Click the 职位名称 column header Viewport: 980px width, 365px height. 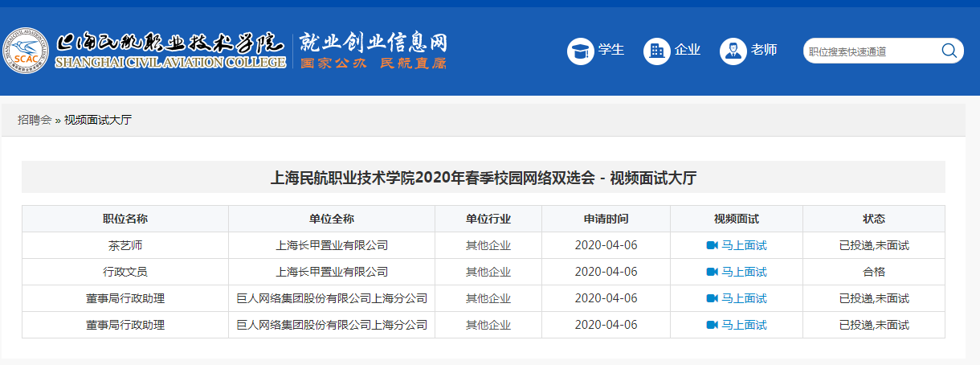coord(125,219)
